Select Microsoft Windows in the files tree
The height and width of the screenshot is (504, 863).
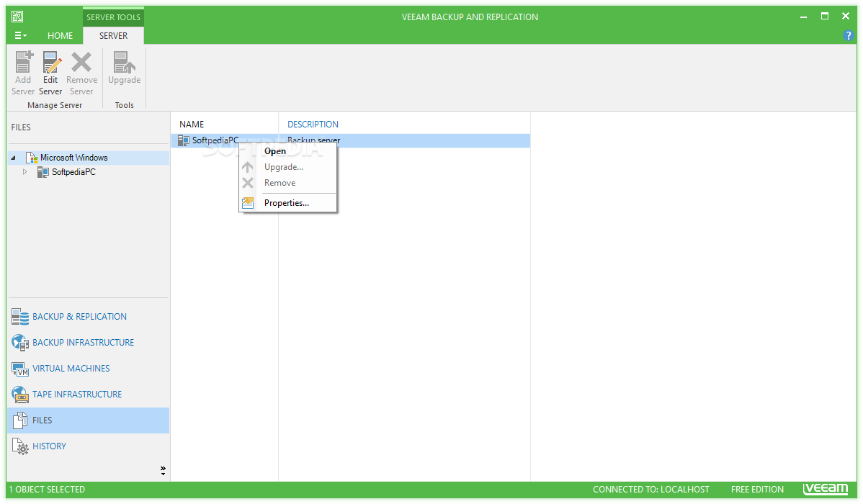(73, 158)
